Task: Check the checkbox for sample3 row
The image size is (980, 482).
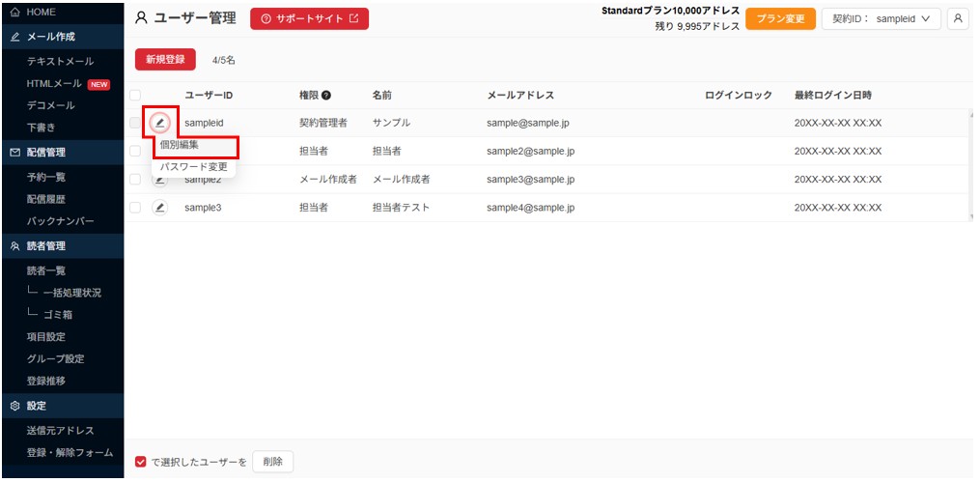Action: 136,207
